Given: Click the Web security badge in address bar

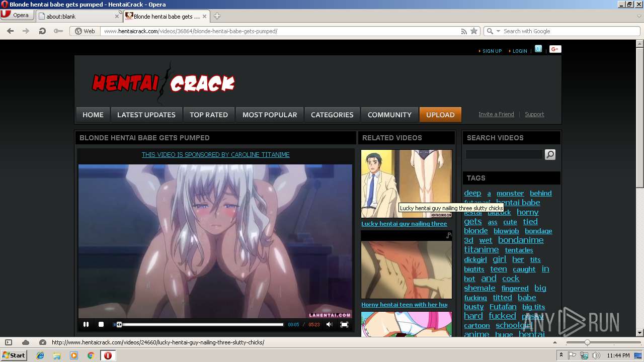Looking at the screenshot, I should (x=85, y=31).
